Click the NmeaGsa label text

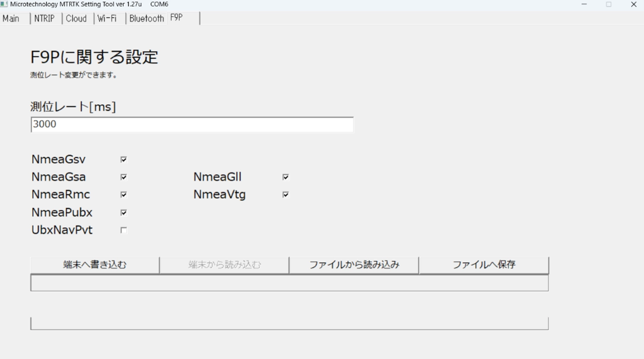coord(58,177)
